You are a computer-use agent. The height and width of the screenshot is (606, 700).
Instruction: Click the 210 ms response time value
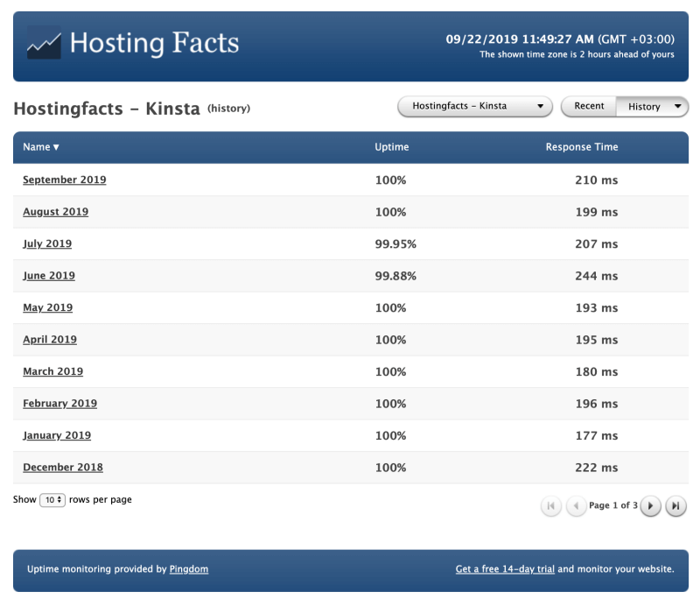(597, 180)
